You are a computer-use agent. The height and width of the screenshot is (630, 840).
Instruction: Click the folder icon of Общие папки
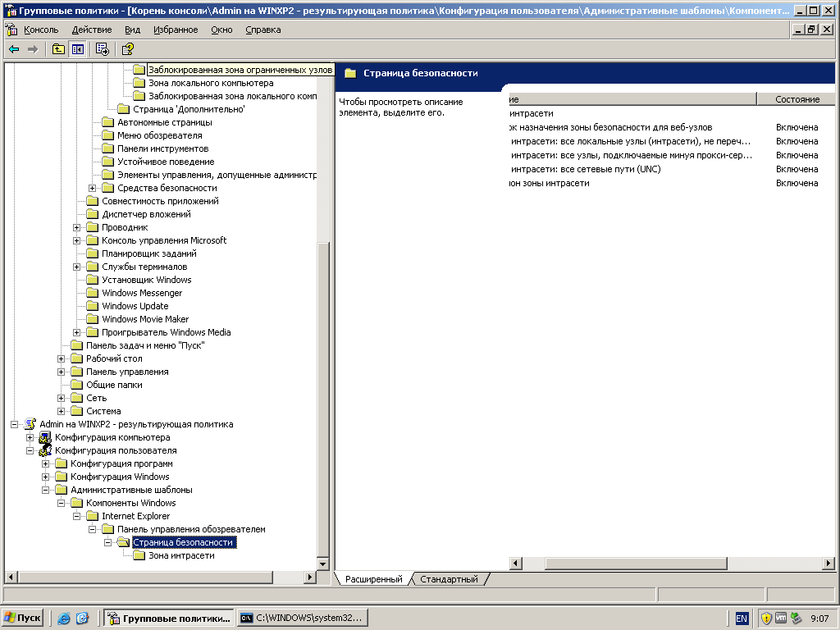[x=77, y=385]
